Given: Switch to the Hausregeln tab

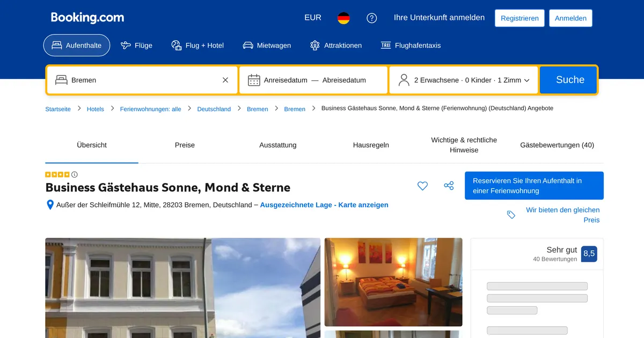Looking at the screenshot, I should (371, 145).
